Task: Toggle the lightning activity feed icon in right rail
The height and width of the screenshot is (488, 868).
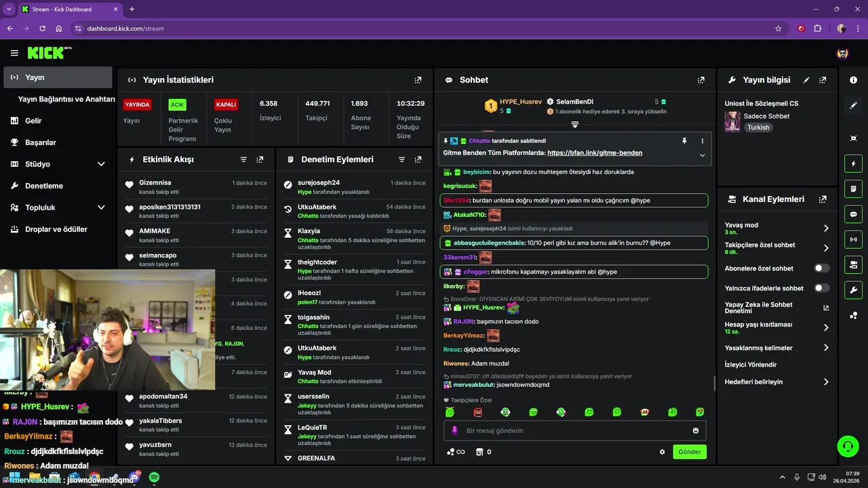Action: click(x=853, y=163)
